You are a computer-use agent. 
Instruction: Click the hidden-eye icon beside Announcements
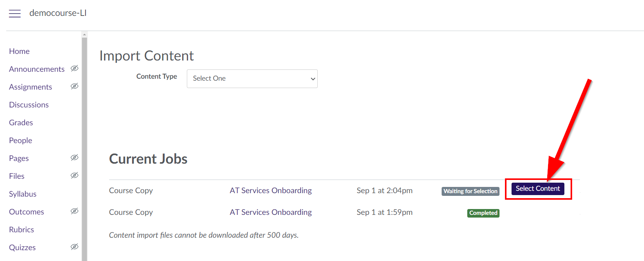(74, 68)
